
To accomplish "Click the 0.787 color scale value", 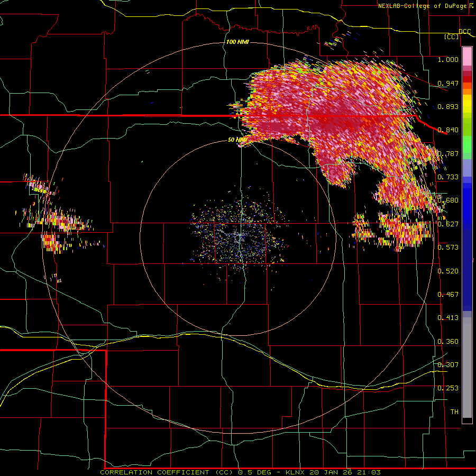I will (x=448, y=153).
